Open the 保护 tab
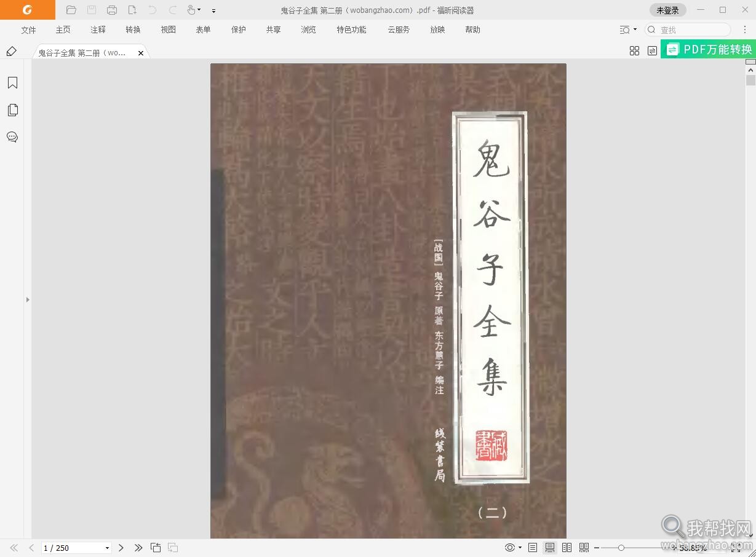This screenshot has width=756, height=557. tap(239, 30)
